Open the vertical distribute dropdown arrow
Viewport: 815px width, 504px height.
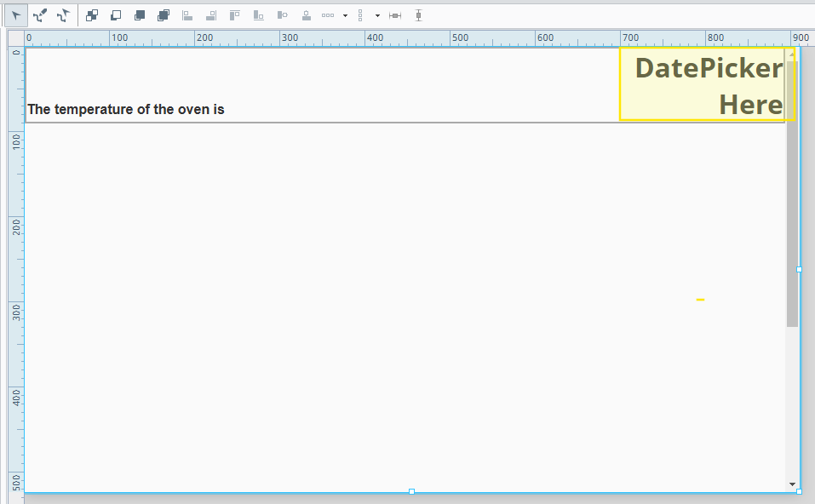point(377,15)
